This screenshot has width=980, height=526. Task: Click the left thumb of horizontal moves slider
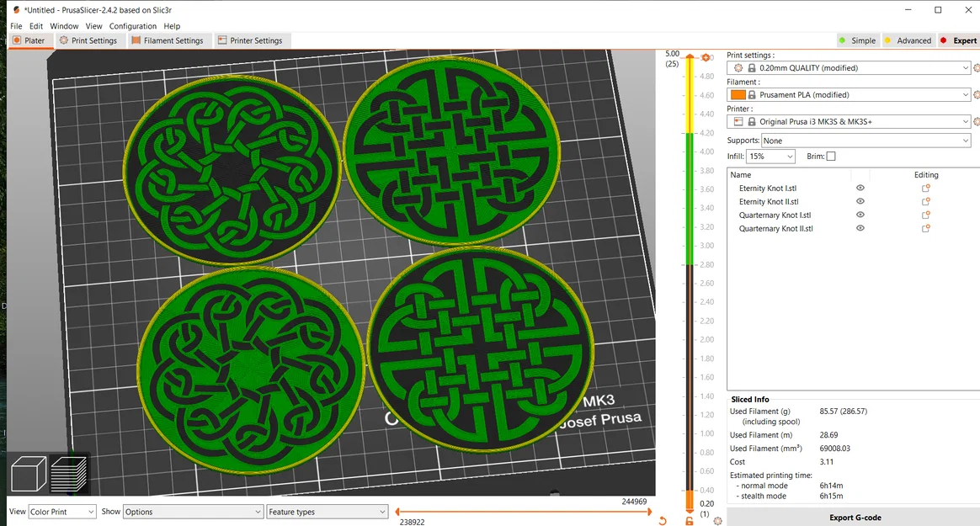[x=397, y=512]
